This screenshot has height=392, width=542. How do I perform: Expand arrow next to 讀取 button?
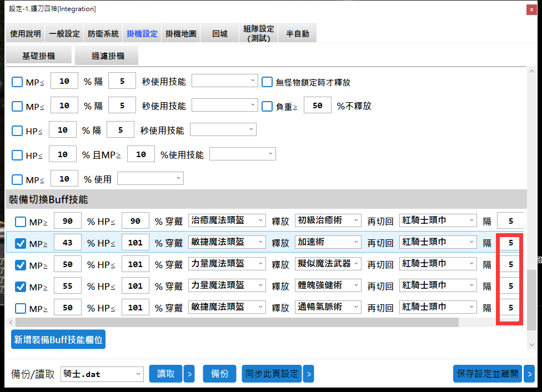pyautogui.click(x=189, y=374)
